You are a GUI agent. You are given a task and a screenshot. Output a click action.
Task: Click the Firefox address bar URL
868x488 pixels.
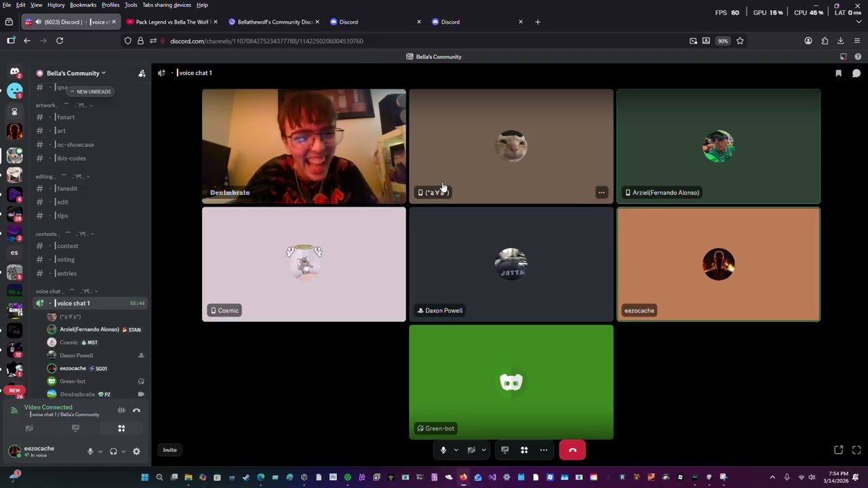tap(267, 41)
